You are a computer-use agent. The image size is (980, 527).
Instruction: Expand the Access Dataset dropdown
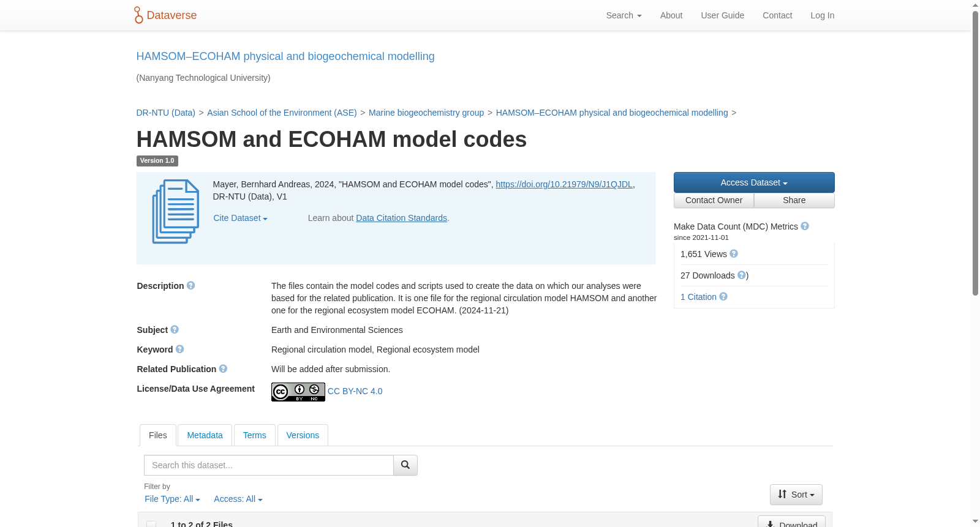pyautogui.click(x=754, y=182)
